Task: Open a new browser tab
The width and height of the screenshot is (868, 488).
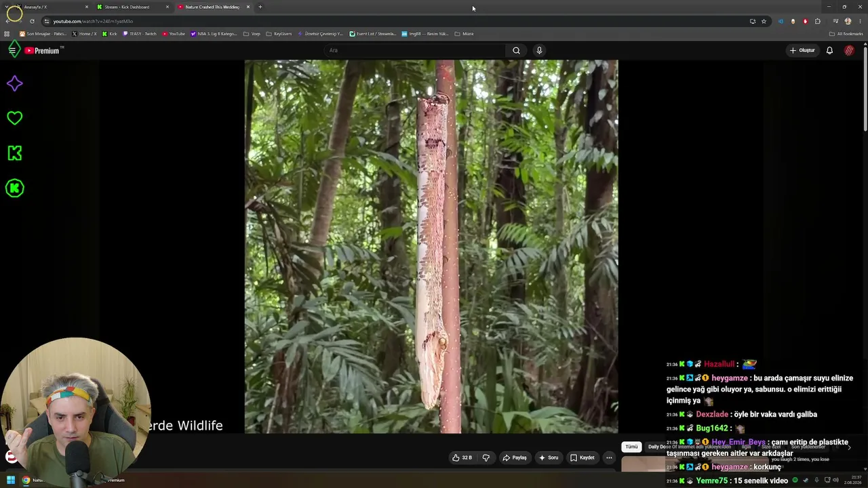Action: click(260, 7)
